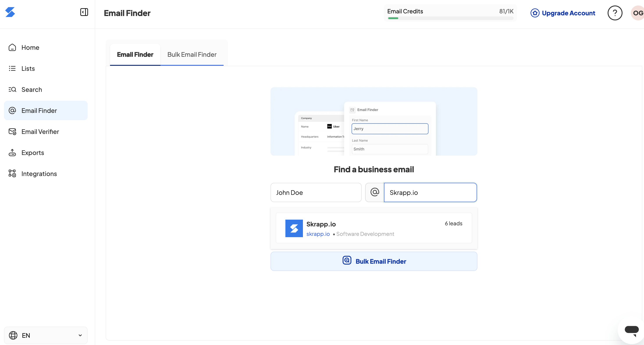The height and width of the screenshot is (345, 644).
Task: Click the Exports upload icon
Action: click(x=12, y=153)
